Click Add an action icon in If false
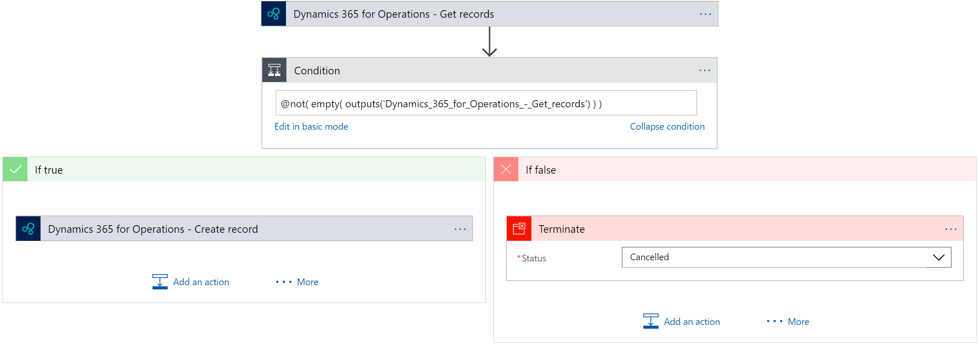This screenshot has height=346, width=980. tap(651, 321)
